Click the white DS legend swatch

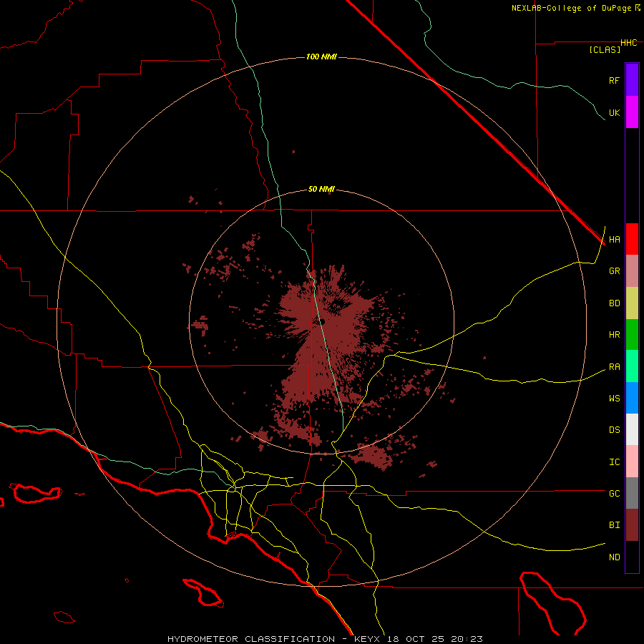[632, 429]
